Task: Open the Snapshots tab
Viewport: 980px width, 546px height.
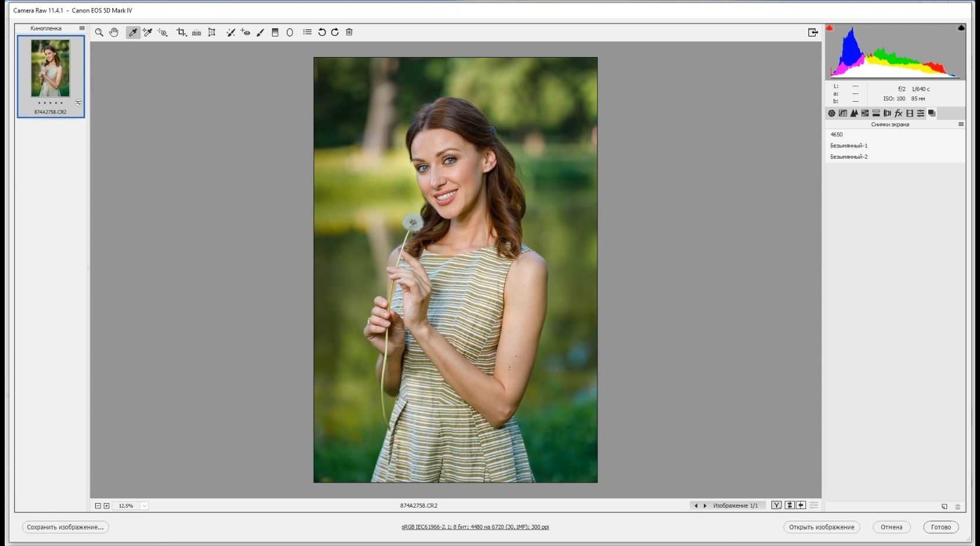Action: point(932,113)
